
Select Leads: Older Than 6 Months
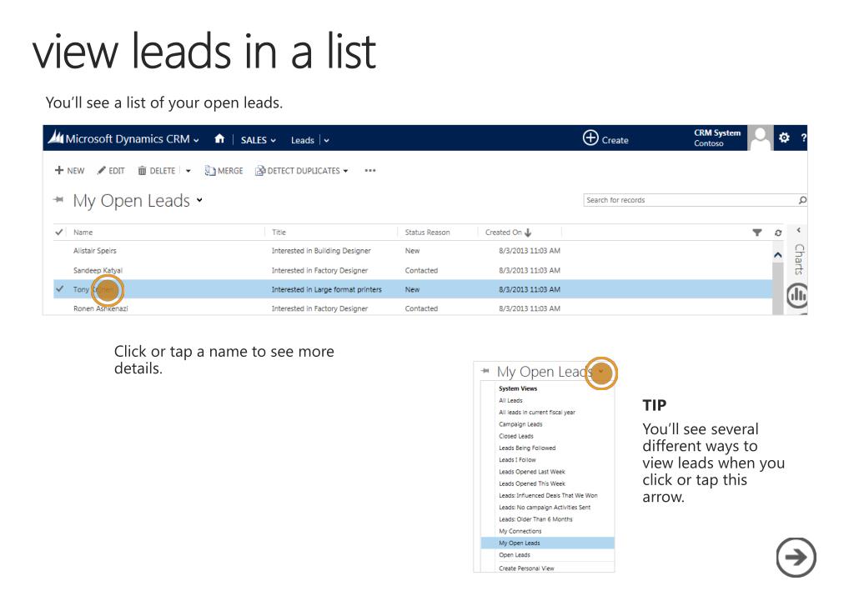(x=536, y=519)
